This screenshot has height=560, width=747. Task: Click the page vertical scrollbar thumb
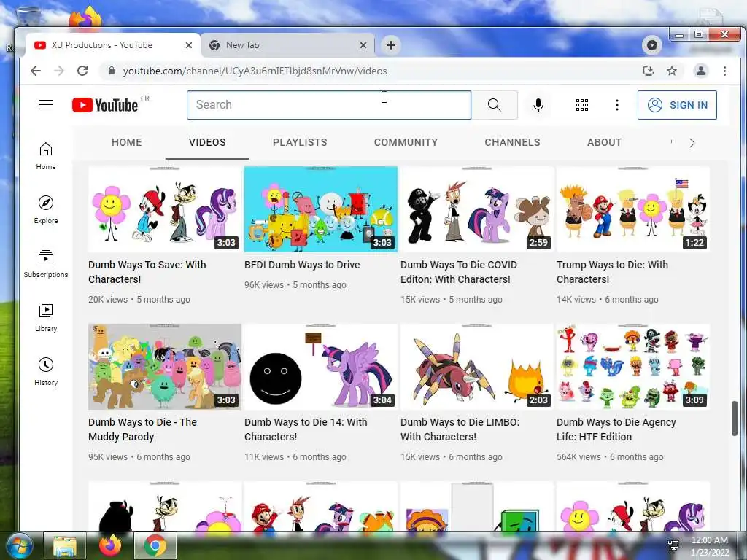[x=734, y=418]
